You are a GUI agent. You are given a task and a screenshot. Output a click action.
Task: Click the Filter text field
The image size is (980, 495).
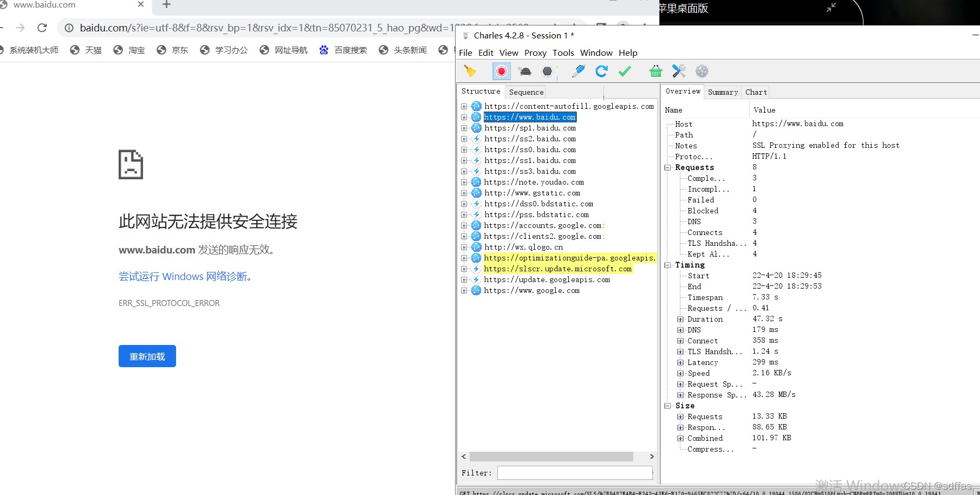pyautogui.click(x=575, y=473)
